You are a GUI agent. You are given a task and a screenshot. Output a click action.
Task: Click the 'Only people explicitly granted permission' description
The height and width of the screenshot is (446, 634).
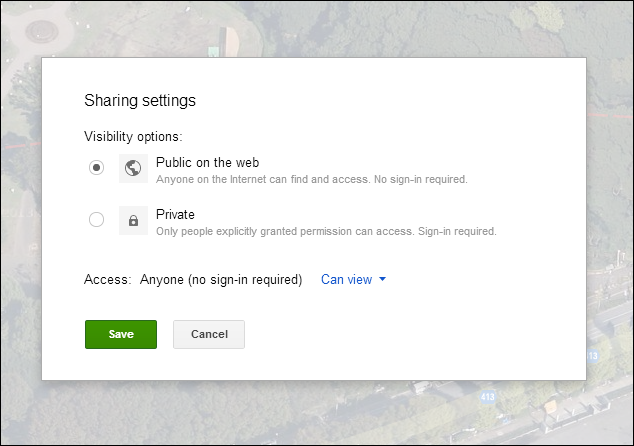(x=326, y=231)
